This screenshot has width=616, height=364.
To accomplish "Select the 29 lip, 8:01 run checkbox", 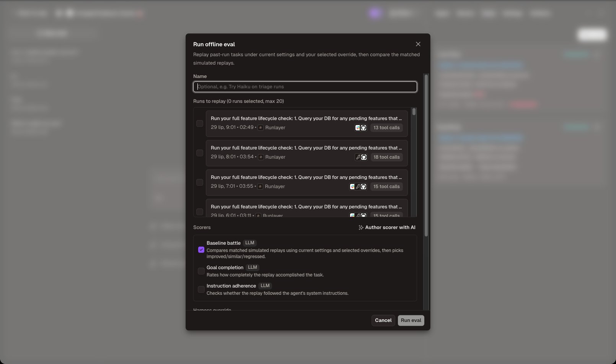I will (x=200, y=153).
